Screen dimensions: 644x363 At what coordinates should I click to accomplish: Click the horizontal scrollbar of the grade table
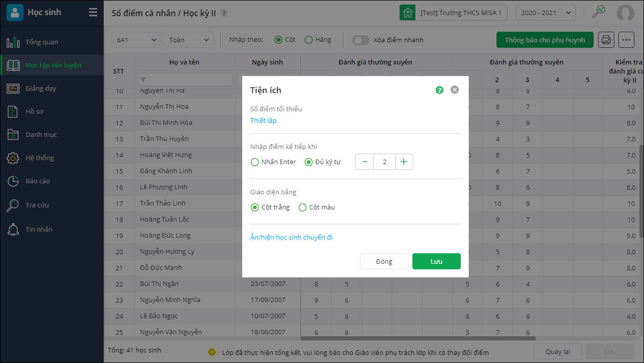(x=418, y=338)
